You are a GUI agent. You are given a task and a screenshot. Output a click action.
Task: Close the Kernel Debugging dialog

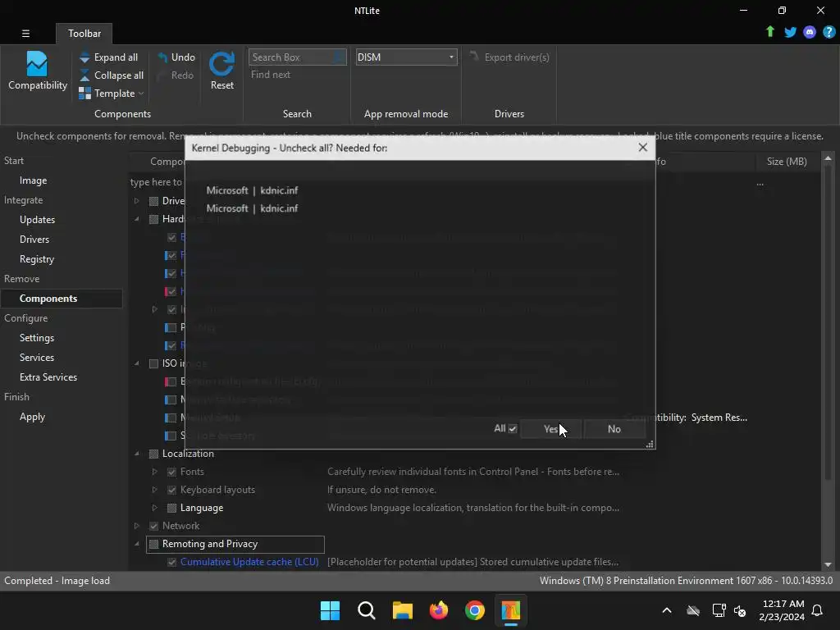(643, 148)
